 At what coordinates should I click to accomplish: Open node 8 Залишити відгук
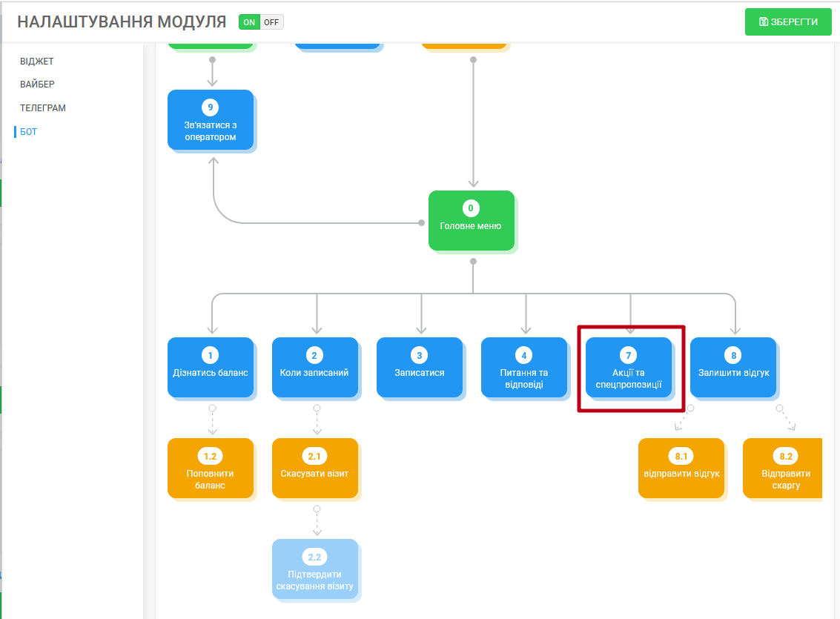tap(733, 368)
